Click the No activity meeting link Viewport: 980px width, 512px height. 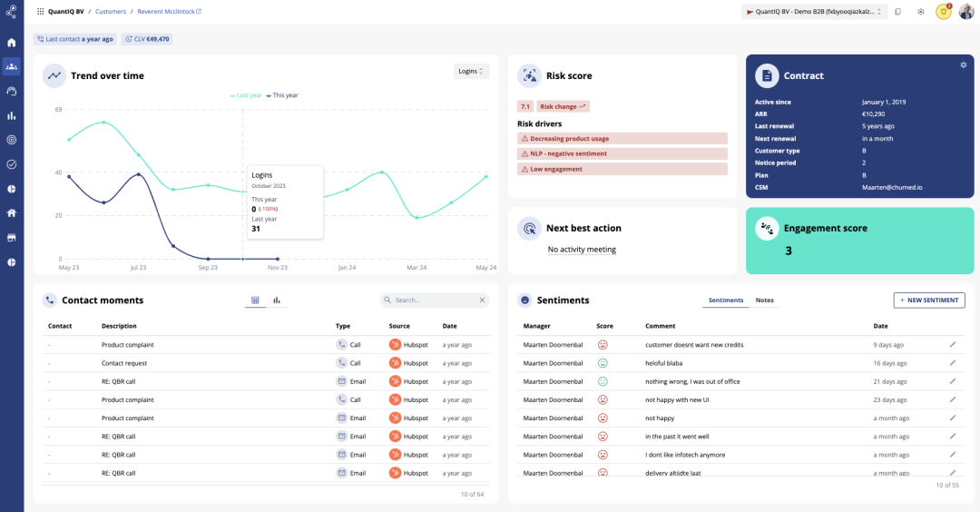click(x=582, y=250)
